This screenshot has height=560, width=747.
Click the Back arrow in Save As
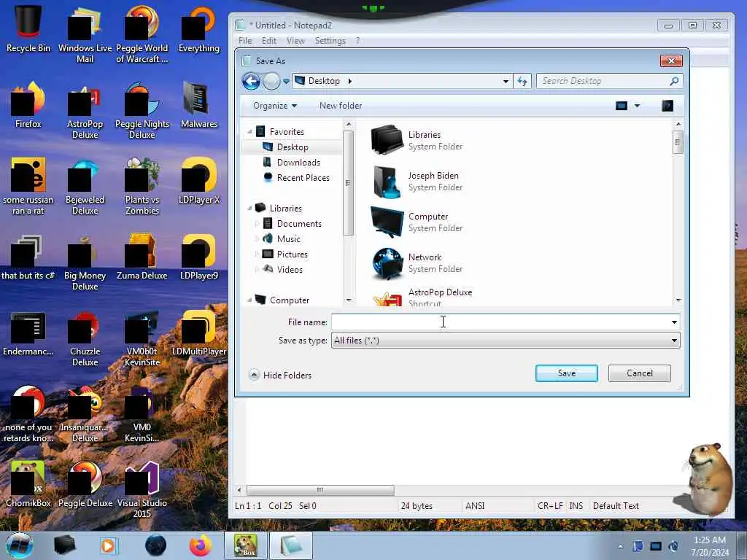click(251, 81)
